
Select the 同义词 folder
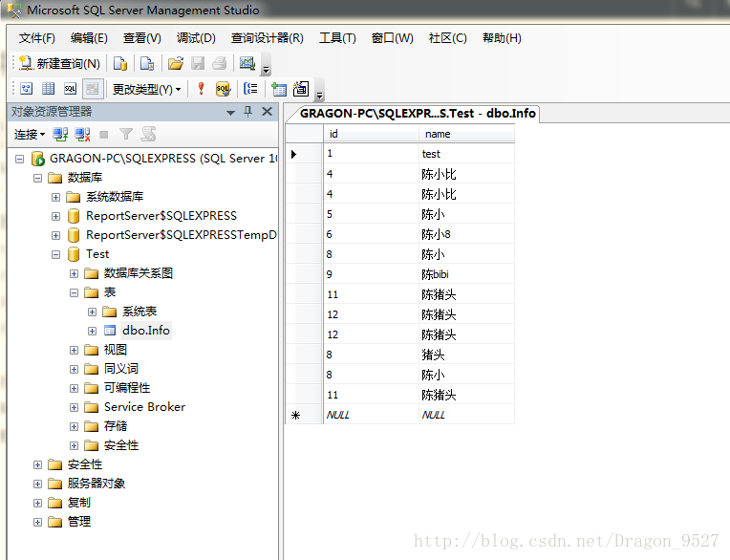coord(121,369)
